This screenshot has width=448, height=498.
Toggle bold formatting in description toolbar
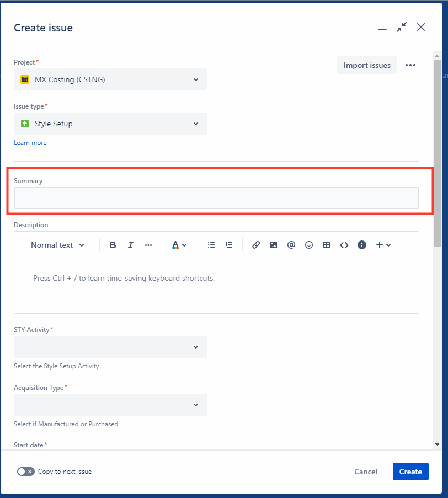pyautogui.click(x=113, y=245)
